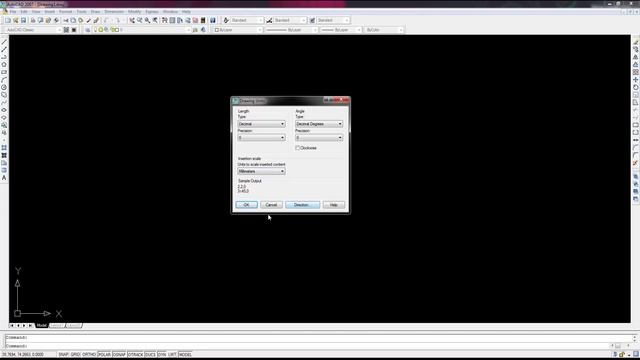
Task: Open the ByLayer linetype control
Action: 291,30
